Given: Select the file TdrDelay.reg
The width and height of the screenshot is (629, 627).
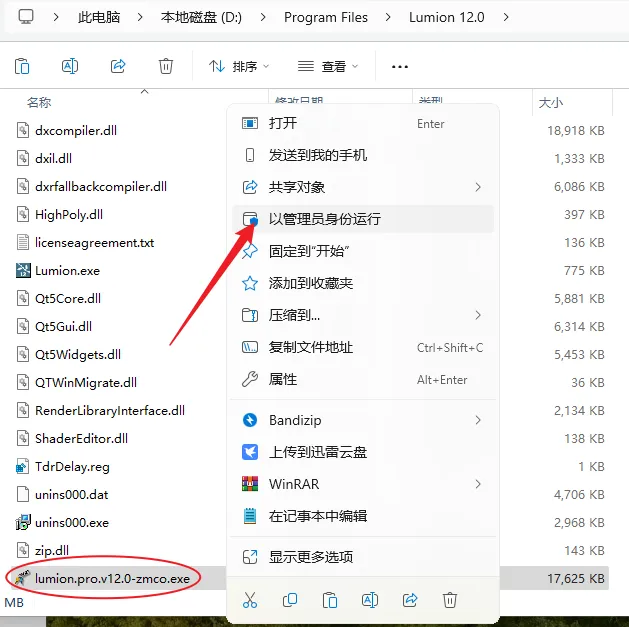Looking at the screenshot, I should click(72, 467).
